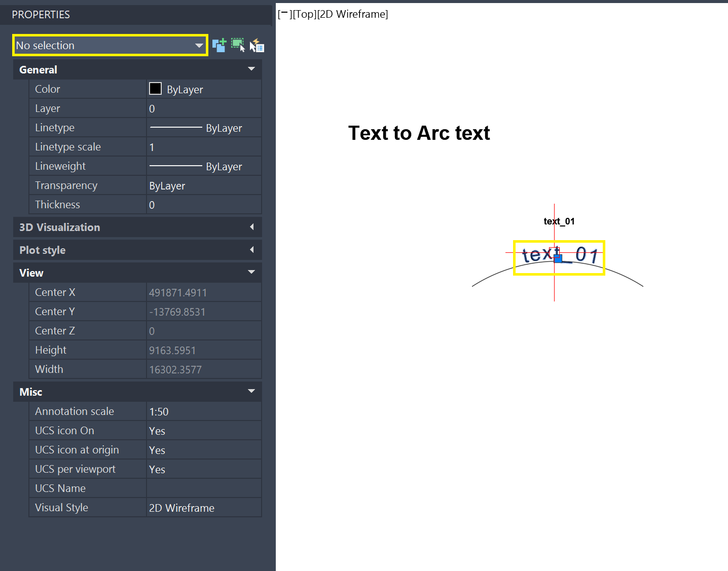Screen dimensions: 728x571
Task: Open the [Top] view control menu
Action: (x=304, y=14)
